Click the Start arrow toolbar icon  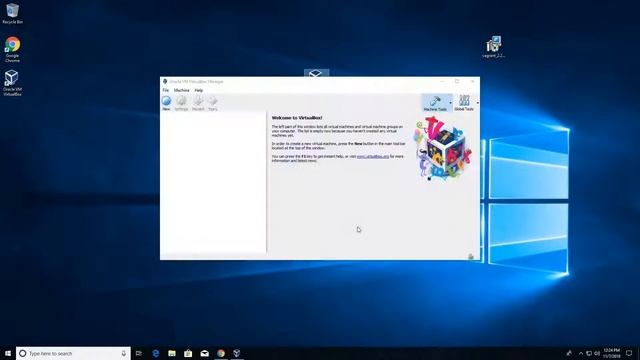213,103
